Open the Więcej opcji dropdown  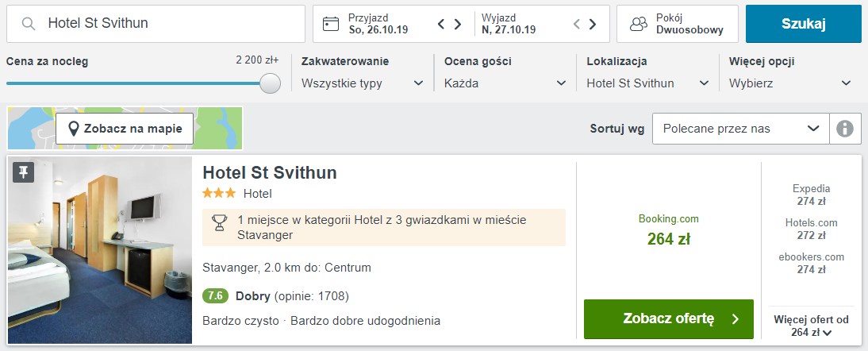pyautogui.click(x=790, y=83)
